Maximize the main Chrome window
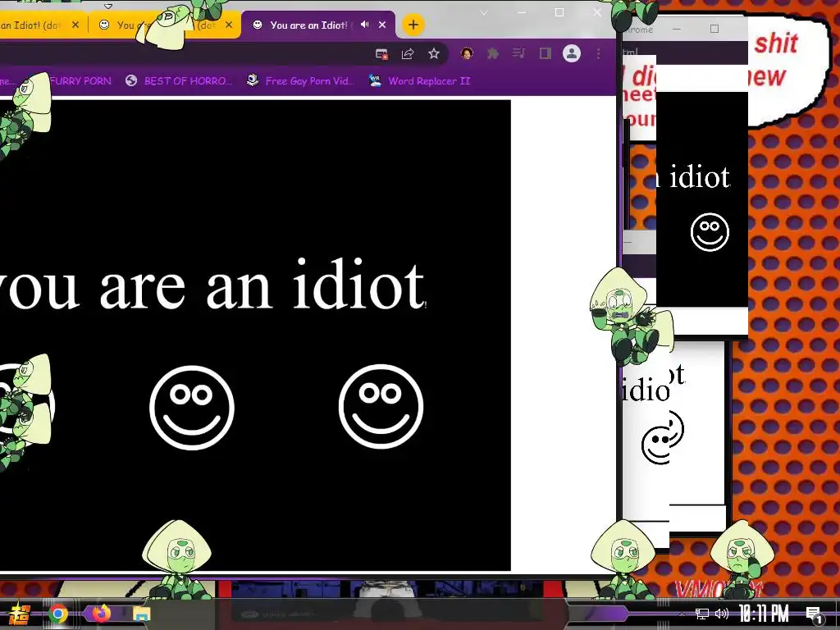Viewport: 840px width, 630px height. tap(559, 12)
